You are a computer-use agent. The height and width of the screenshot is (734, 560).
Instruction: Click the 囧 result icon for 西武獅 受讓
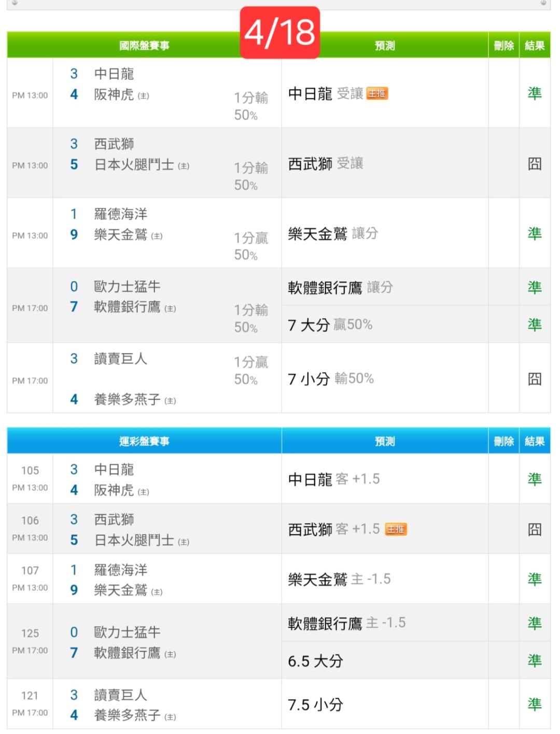[x=535, y=164]
